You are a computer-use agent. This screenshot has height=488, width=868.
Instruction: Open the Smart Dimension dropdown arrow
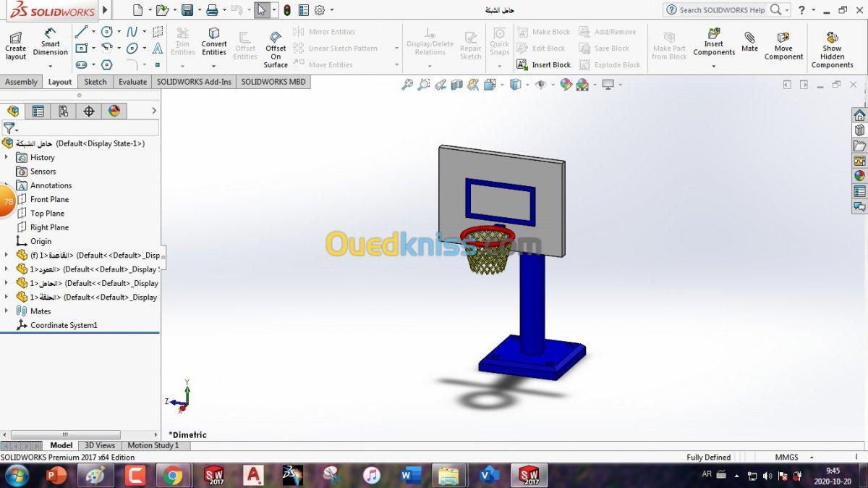coord(51,66)
